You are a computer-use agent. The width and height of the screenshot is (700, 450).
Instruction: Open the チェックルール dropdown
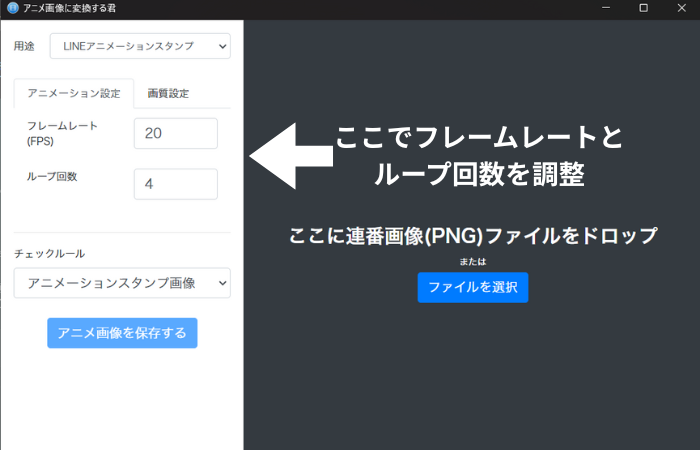tap(122, 283)
